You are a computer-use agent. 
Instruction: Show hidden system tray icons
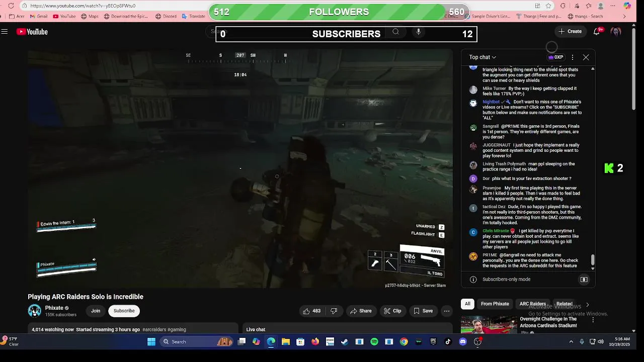pos(571,342)
